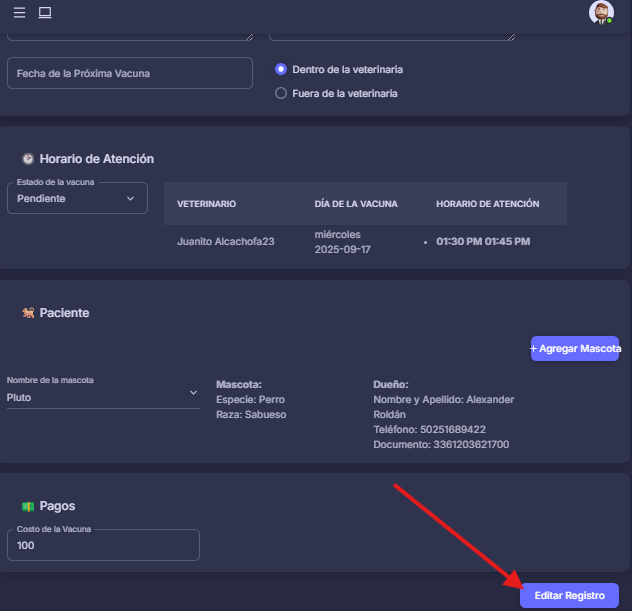Image resolution: width=632 pixels, height=611 pixels.
Task: Click the laptop screen icon in top bar
Action: [x=44, y=13]
